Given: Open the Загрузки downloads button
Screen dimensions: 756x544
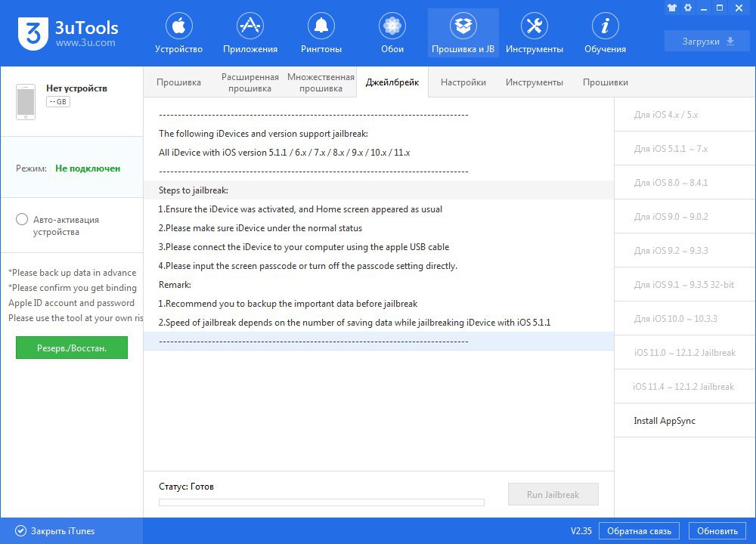Looking at the screenshot, I should tap(708, 42).
